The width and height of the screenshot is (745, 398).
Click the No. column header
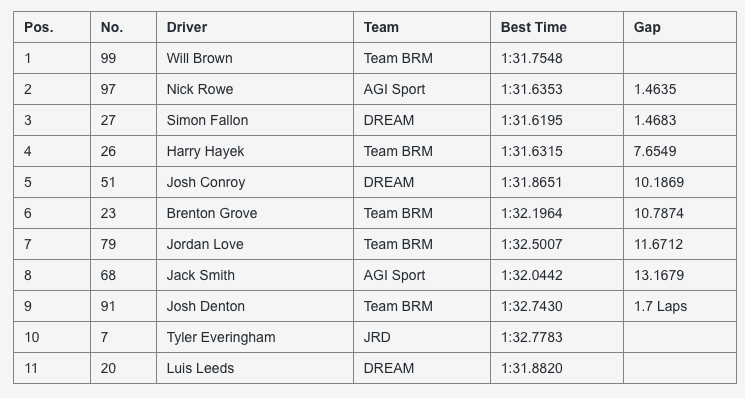pyautogui.click(x=123, y=27)
